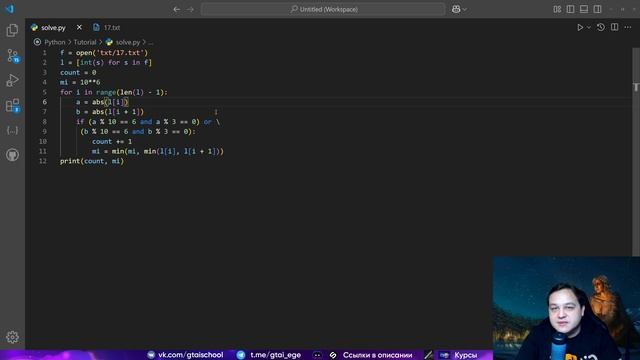This screenshot has width=640, height=360.
Task: Close the solve.py tab
Action: 79,27
